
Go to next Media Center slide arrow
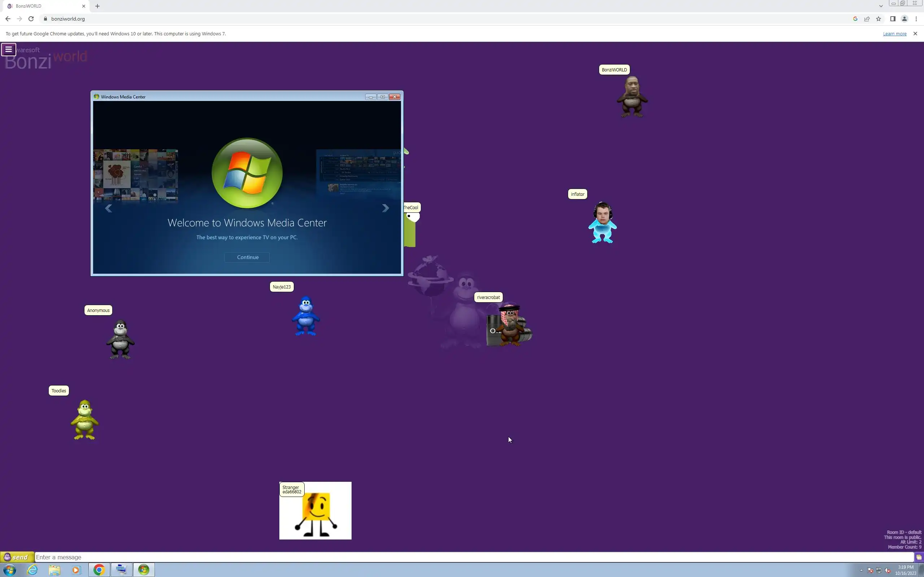385,208
